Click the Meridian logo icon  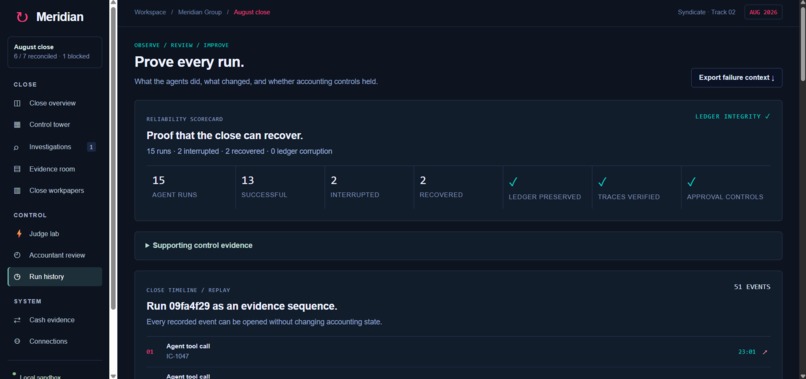22,17
